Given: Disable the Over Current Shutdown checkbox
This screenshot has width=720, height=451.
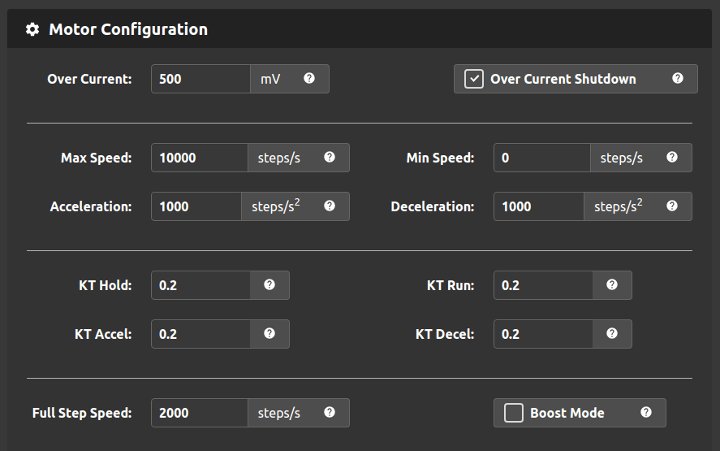Looking at the screenshot, I should [x=473, y=79].
